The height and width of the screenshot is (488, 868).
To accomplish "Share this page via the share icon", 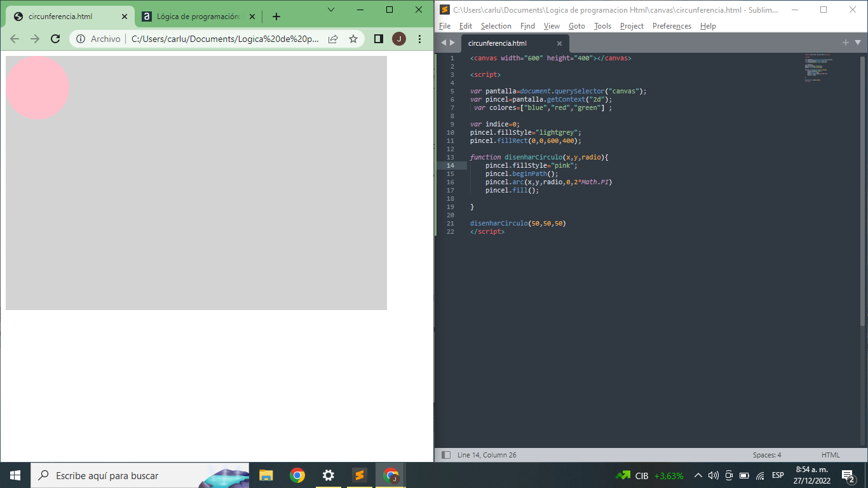I will coord(333,39).
